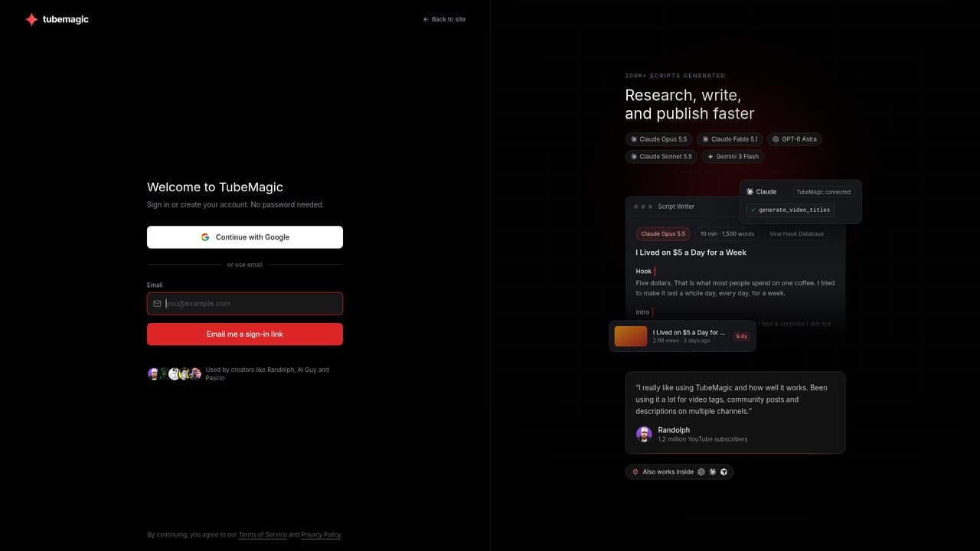Click the back arrow beside Back to site
980x551 pixels.
[x=426, y=19]
